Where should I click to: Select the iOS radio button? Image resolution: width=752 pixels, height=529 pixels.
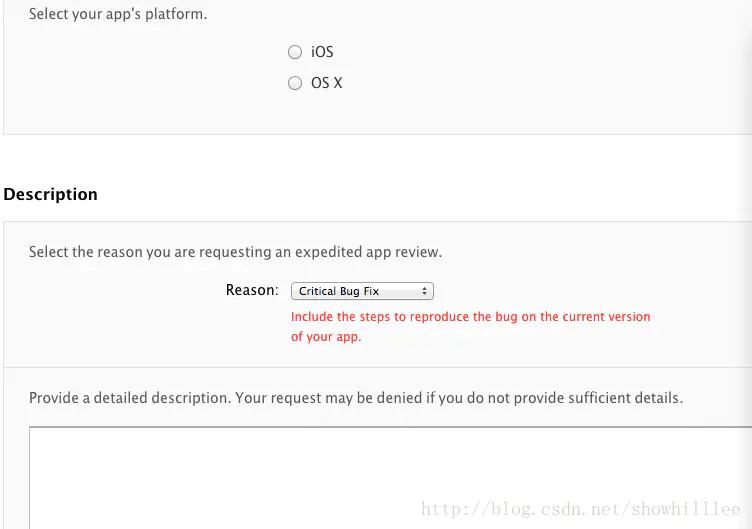(295, 52)
